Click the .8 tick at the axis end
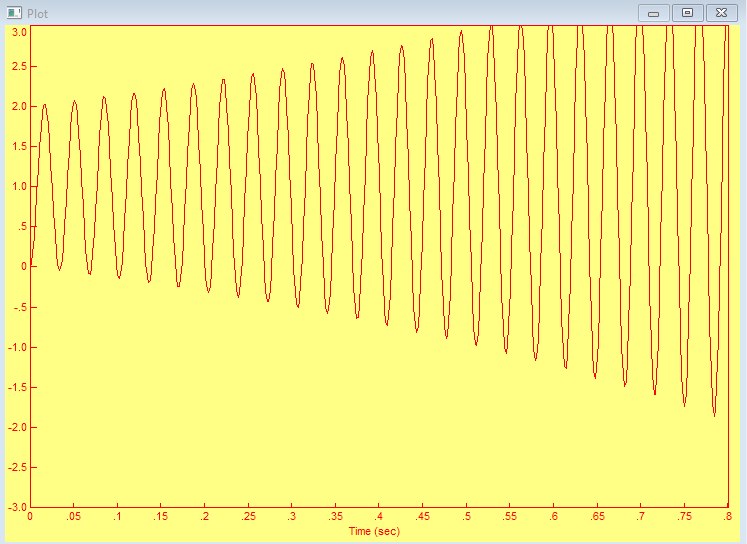Screen dimensions: 747x544 point(727,517)
